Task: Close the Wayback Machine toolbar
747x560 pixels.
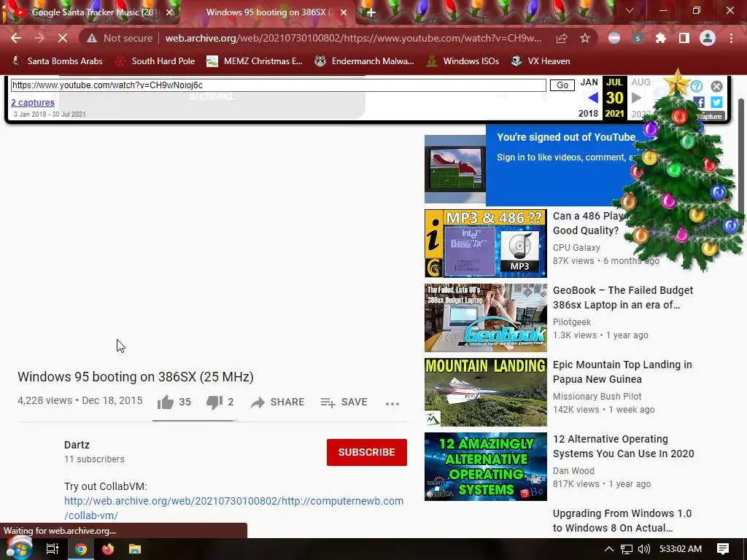Action: 716,86
